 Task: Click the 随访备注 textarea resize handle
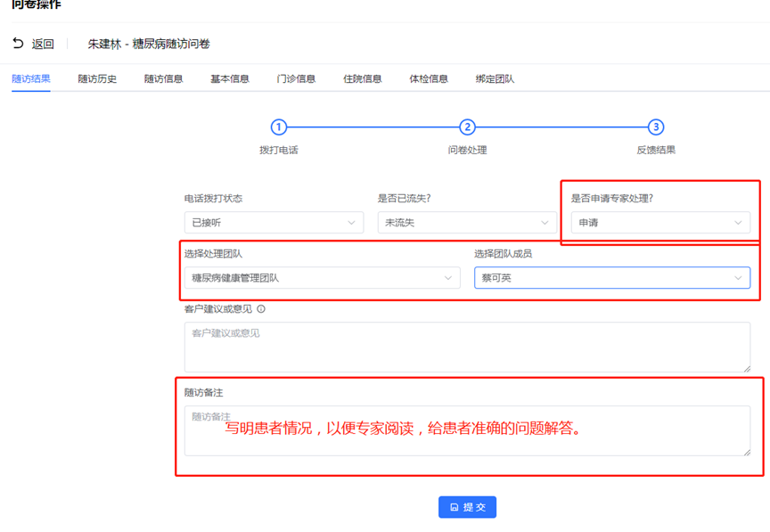coord(747,453)
